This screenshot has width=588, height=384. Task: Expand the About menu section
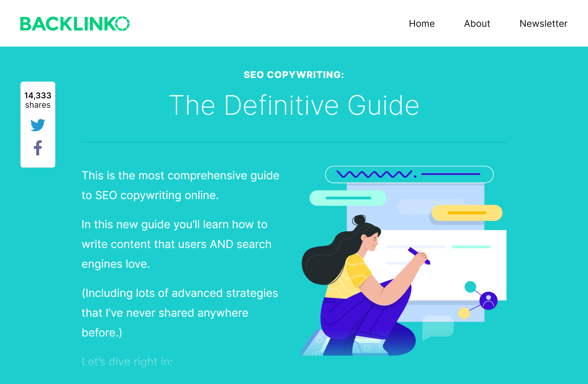click(x=477, y=24)
